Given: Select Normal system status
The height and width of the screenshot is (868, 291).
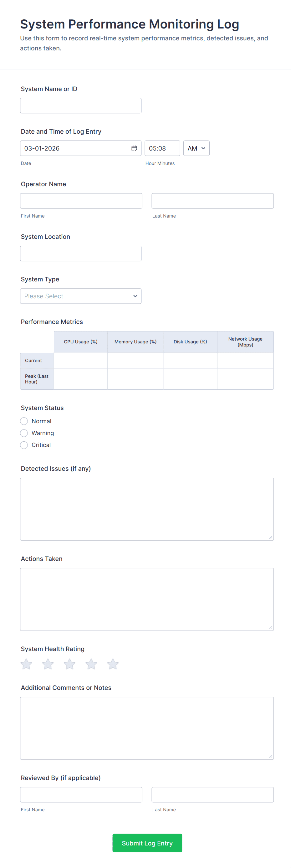Looking at the screenshot, I should (x=24, y=421).
